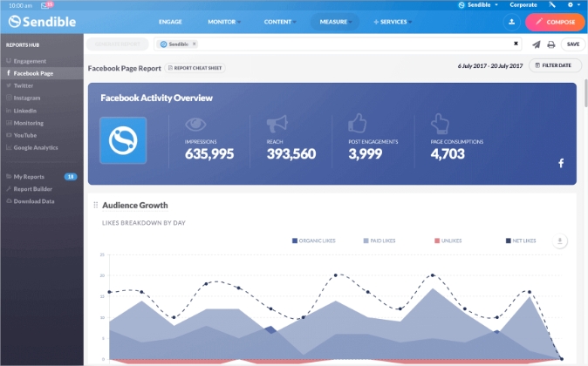Toggle Net Likes legend series
The width and height of the screenshot is (588, 366).
521,241
